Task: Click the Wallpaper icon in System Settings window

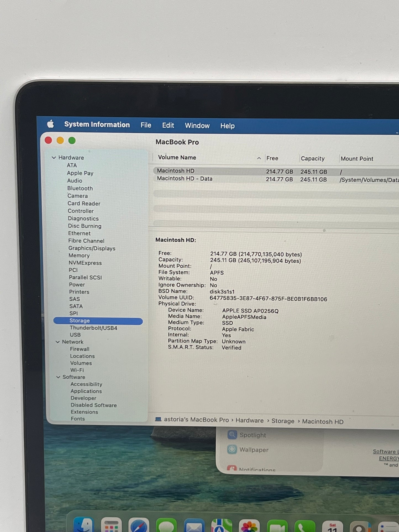Action: [x=232, y=449]
